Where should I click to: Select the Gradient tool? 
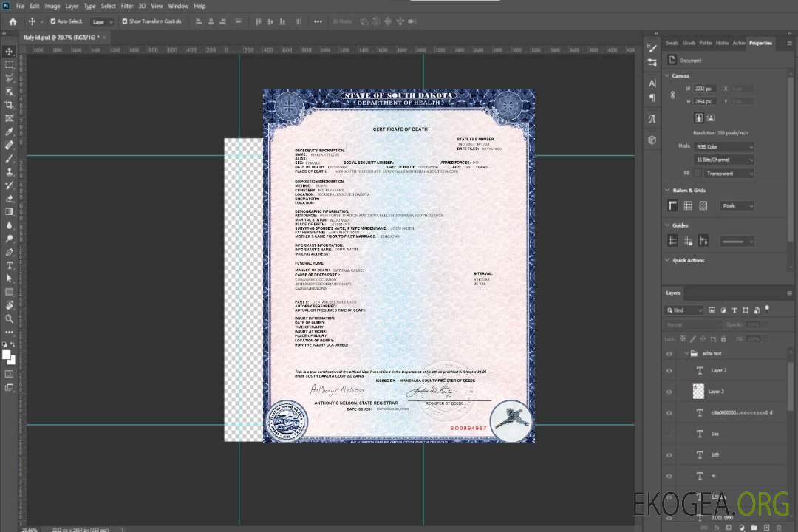point(9,212)
